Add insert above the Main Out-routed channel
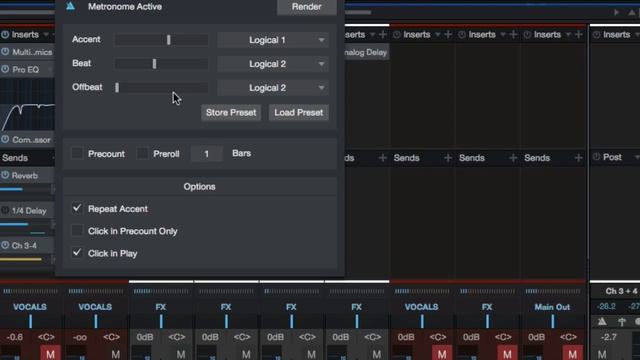Screen dimensions: 640x360 [x=578, y=35]
